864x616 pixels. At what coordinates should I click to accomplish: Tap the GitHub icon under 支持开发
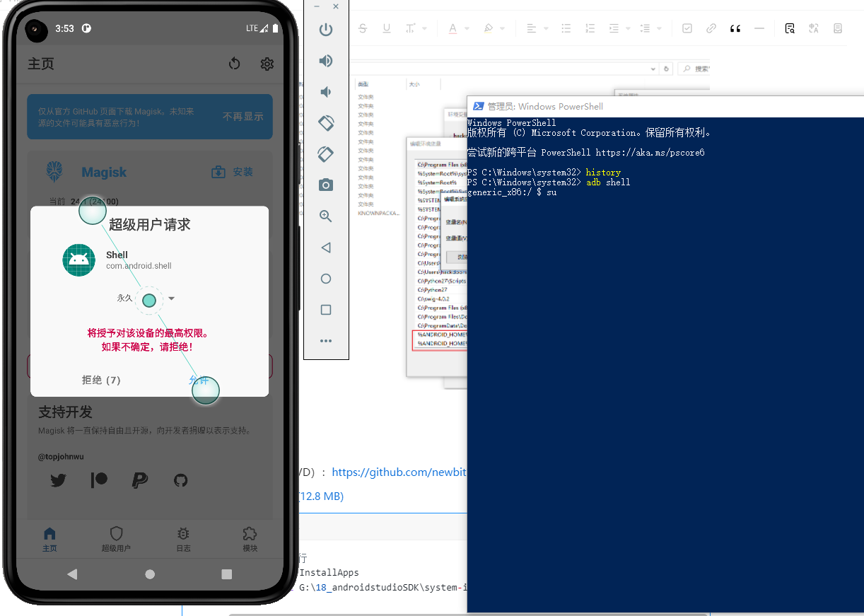tap(181, 480)
